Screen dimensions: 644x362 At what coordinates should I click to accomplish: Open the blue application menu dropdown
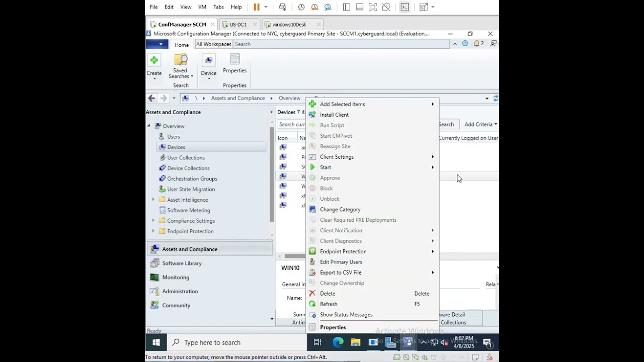tap(157, 44)
